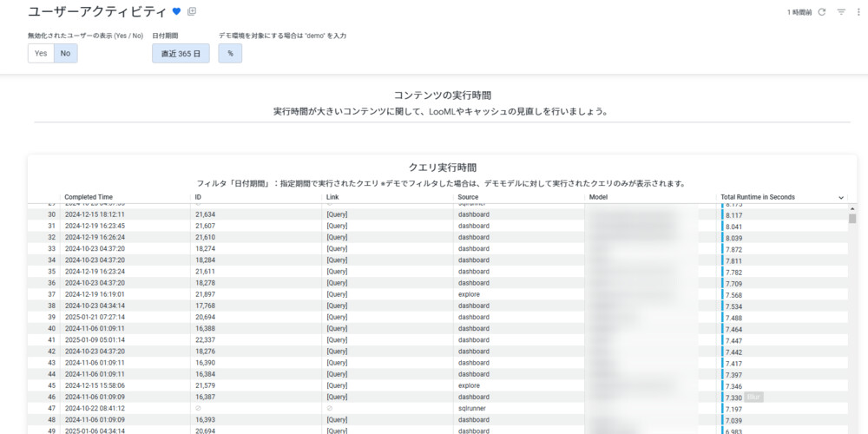
Task: Open the three-dot dashboard actions menu
Action: click(x=857, y=12)
